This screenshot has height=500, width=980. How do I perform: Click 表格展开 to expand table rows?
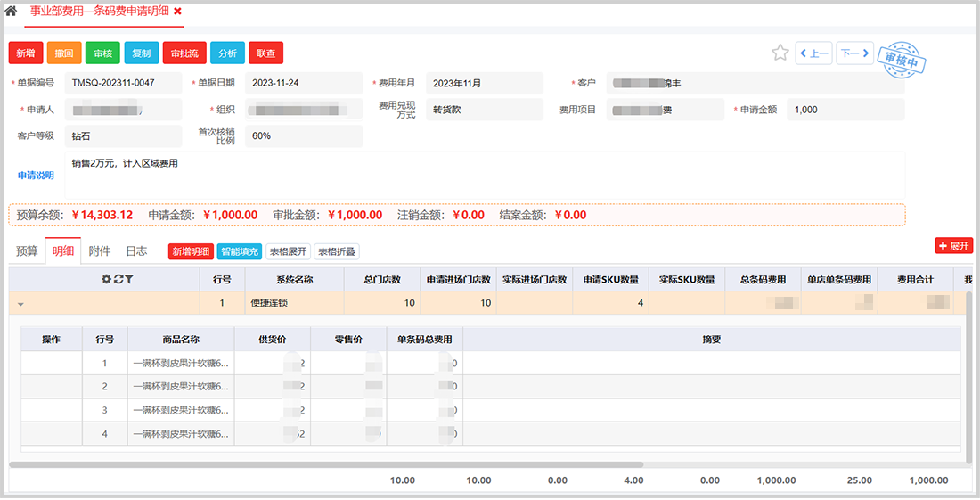[288, 251]
